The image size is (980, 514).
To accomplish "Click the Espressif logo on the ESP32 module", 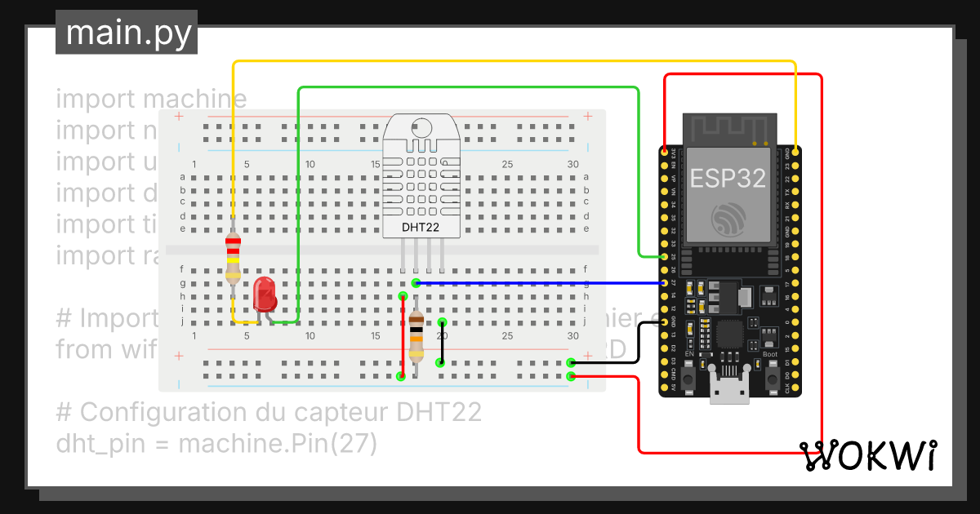I will point(728,219).
